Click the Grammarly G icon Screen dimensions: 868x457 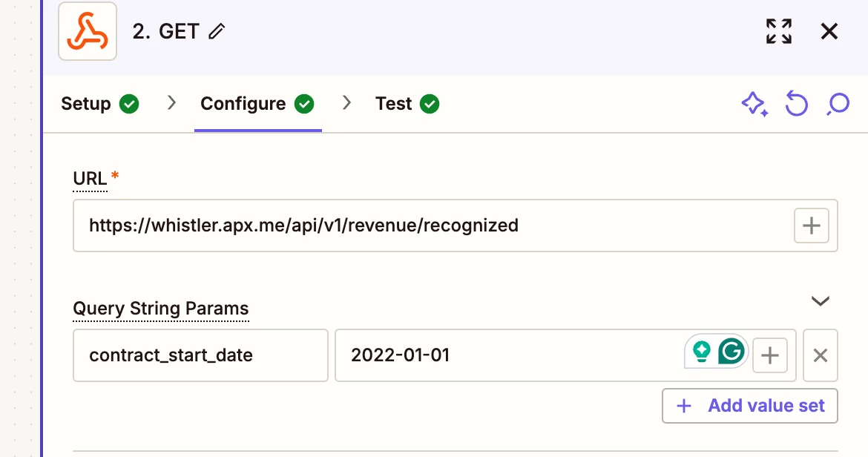pos(731,351)
